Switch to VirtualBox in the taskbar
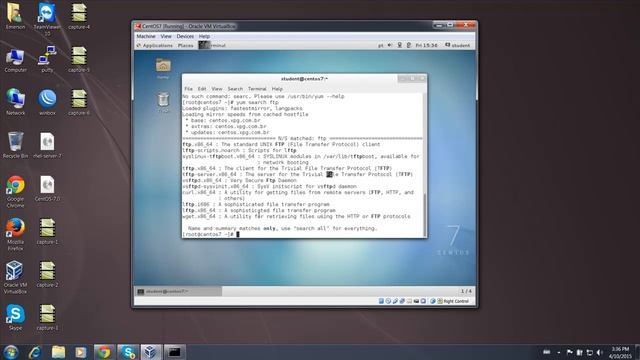Viewport: 640px width, 360px height. pos(151,352)
